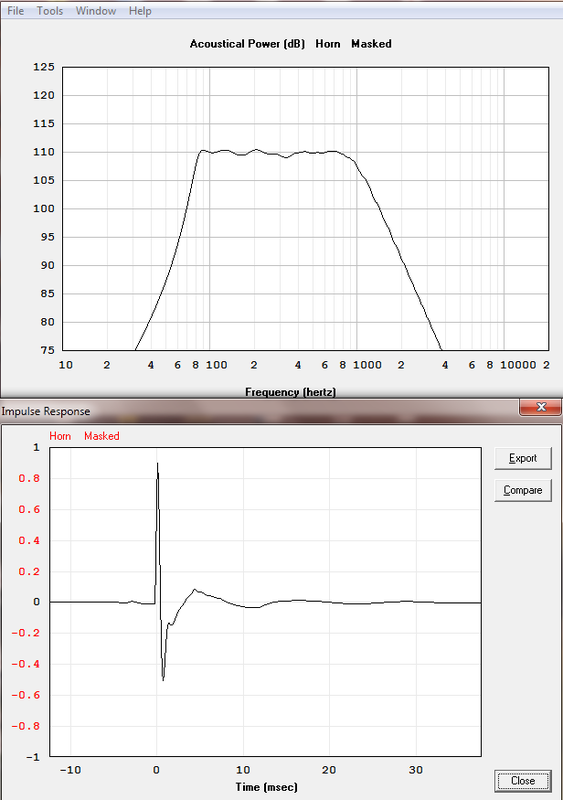Click the Acoustical Power (dB) chart title
Viewport: 563px width, 800px height.
click(247, 44)
